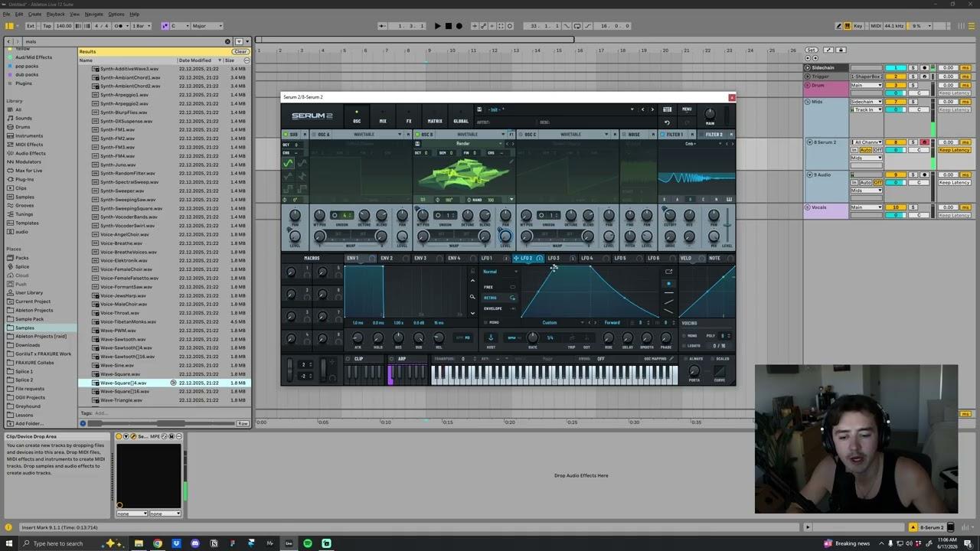Open Spotify from the Windows taskbar

pyautogui.click(x=308, y=543)
